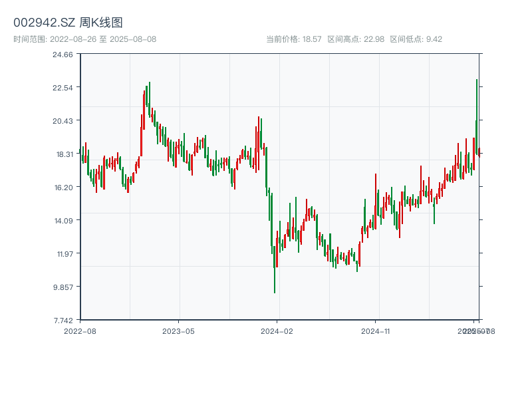Click the 16.20 y-axis label

tap(63, 187)
